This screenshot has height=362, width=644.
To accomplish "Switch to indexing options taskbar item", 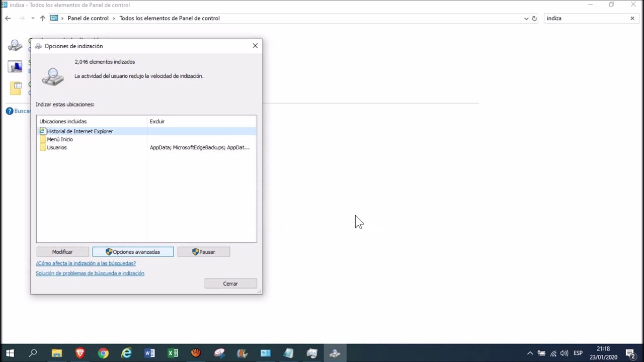I will (x=335, y=353).
